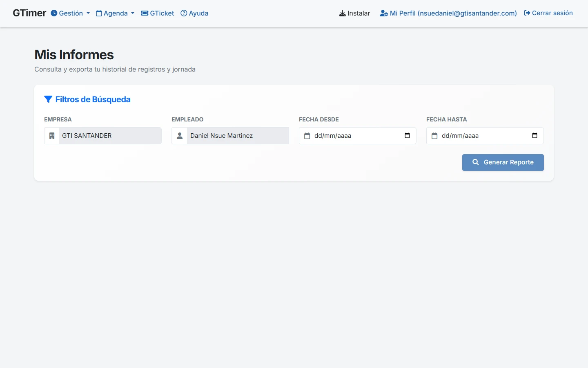588x368 pixels.
Task: Click the clock icon next to Gestión
Action: point(54,13)
